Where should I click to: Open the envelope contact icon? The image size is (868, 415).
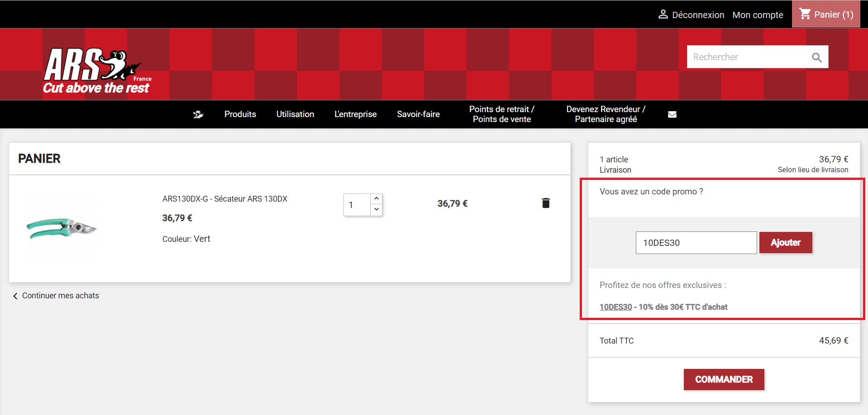pos(672,114)
